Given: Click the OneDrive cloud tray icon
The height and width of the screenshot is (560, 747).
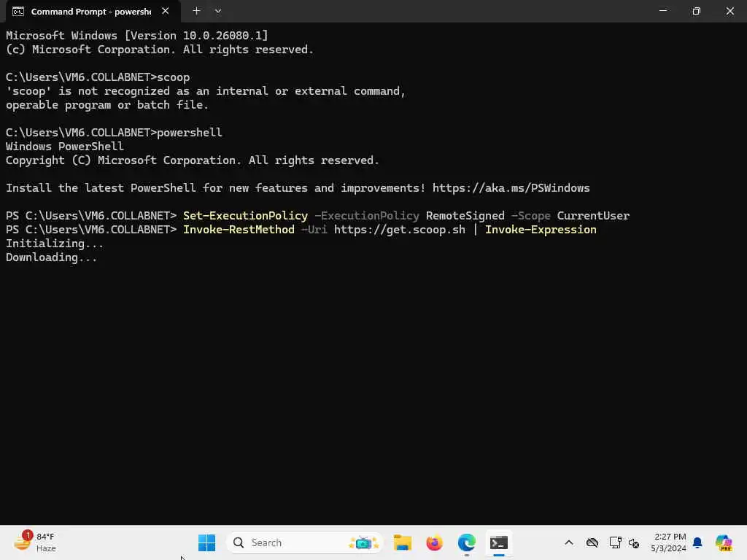Looking at the screenshot, I should (592, 542).
